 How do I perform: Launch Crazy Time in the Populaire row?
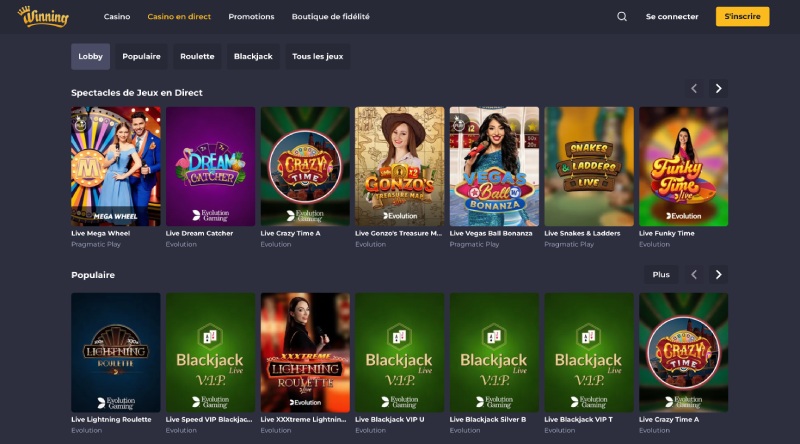(683, 353)
